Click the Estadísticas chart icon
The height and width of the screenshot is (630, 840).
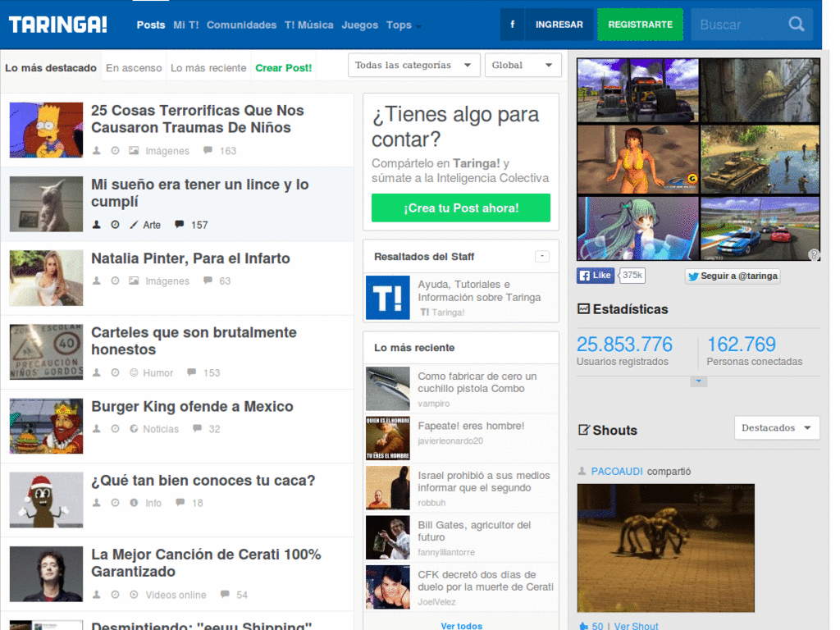[583, 309]
